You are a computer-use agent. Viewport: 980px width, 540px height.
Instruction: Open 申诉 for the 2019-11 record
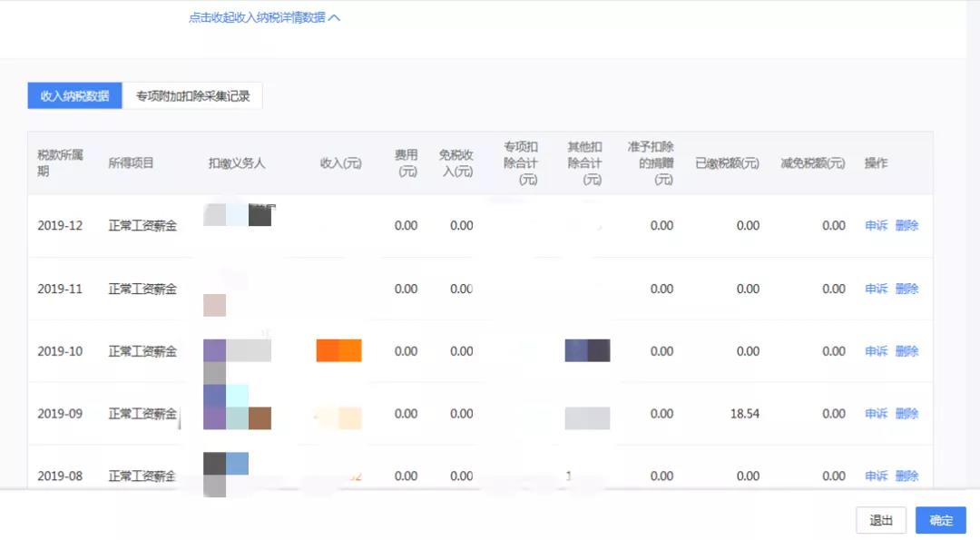coord(875,288)
